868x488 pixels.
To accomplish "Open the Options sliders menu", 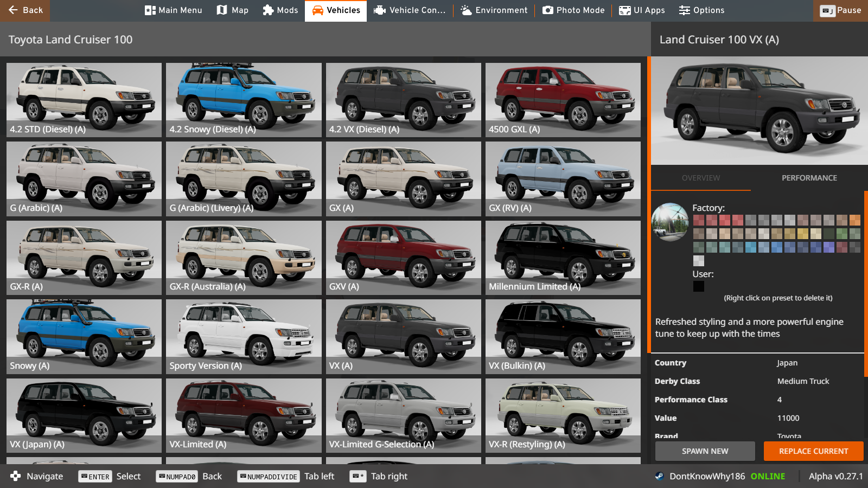I will tap(702, 10).
